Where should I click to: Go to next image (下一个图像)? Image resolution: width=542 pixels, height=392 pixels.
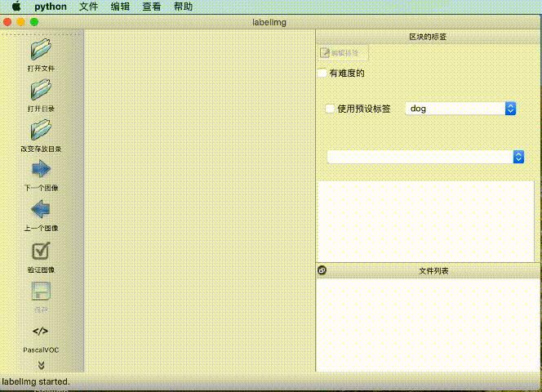41,169
